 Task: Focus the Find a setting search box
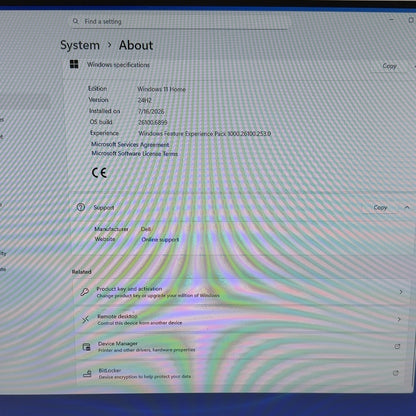tap(180, 22)
